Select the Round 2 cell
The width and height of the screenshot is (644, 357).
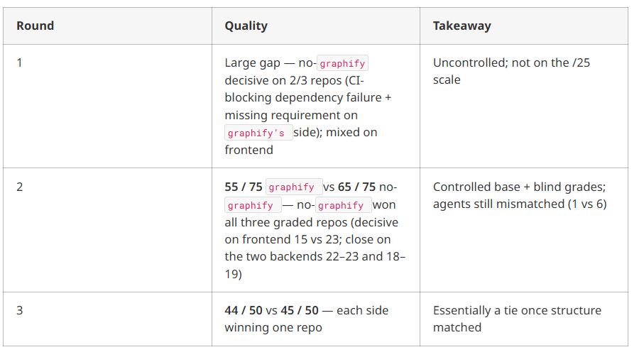click(108, 230)
